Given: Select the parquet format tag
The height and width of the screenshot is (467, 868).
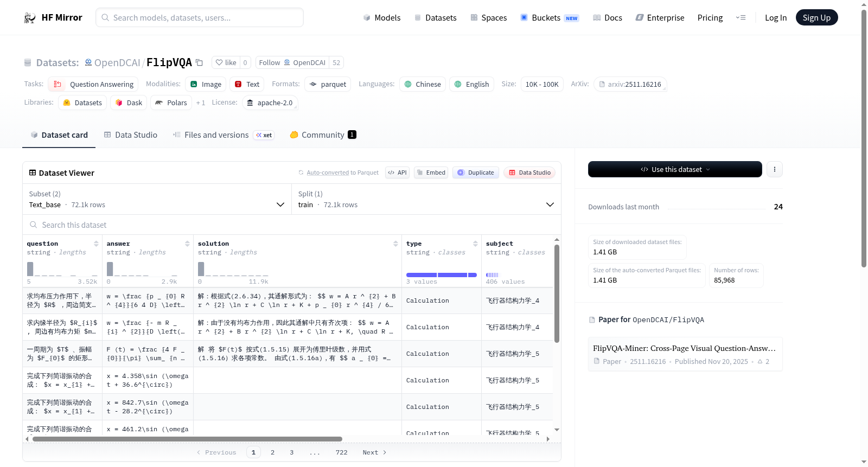Looking at the screenshot, I should click(328, 84).
